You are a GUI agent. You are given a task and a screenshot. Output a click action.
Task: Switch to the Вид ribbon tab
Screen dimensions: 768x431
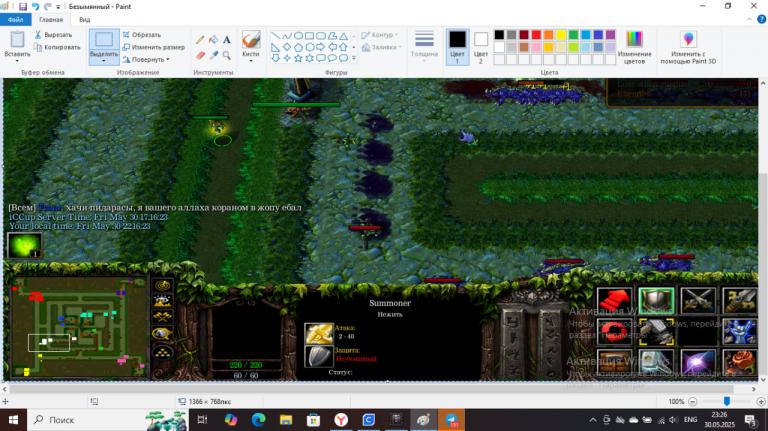tap(85, 20)
